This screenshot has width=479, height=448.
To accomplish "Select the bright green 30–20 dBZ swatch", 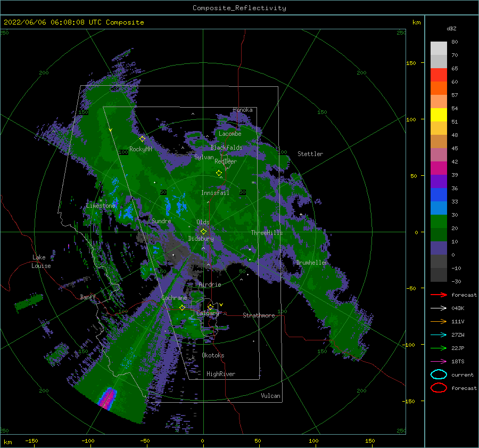I will coord(439,222).
